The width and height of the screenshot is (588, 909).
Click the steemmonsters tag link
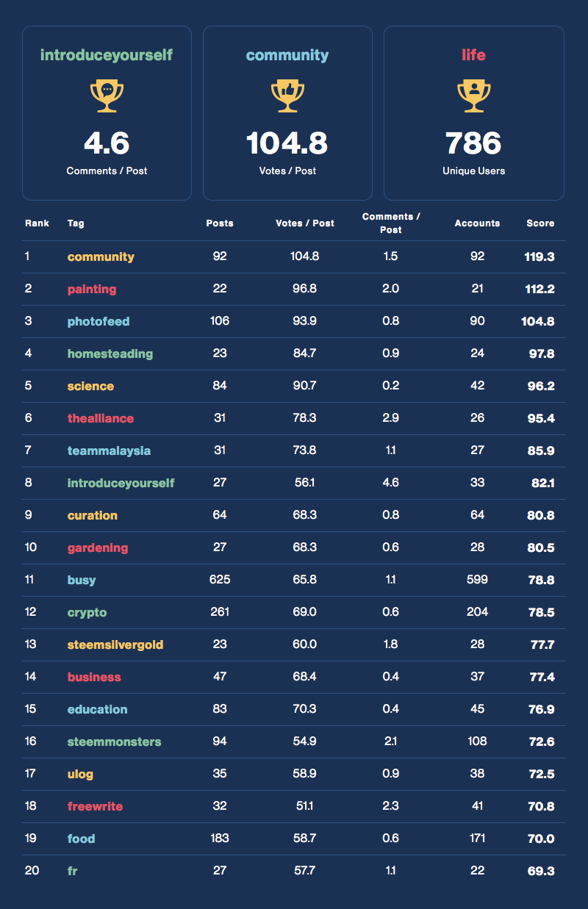[114, 742]
